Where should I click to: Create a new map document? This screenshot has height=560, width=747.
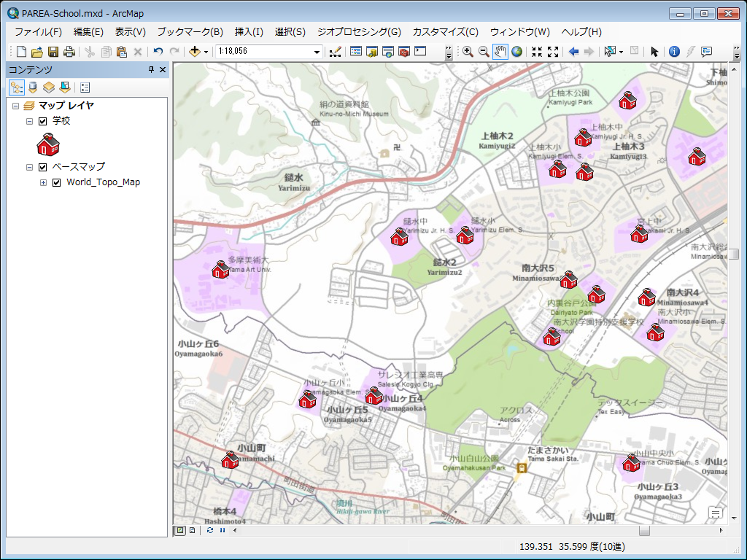tap(21, 52)
